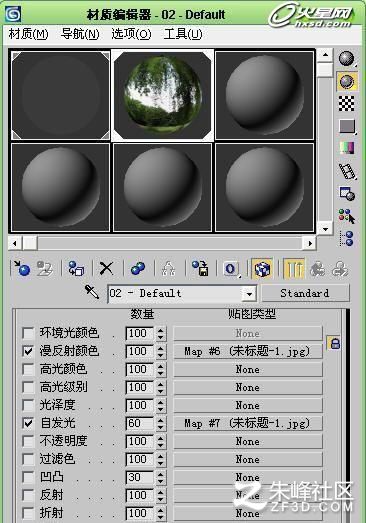Open the 02 - Default material name dropdown arrow
Viewport: 366px width, 523px height.
[249, 294]
